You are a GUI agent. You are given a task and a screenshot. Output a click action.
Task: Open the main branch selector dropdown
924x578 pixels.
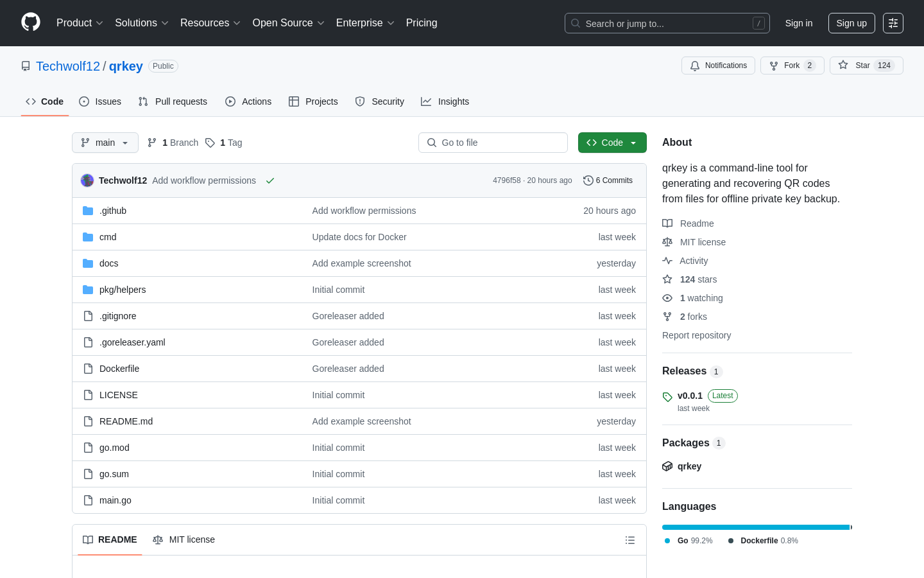pos(105,143)
